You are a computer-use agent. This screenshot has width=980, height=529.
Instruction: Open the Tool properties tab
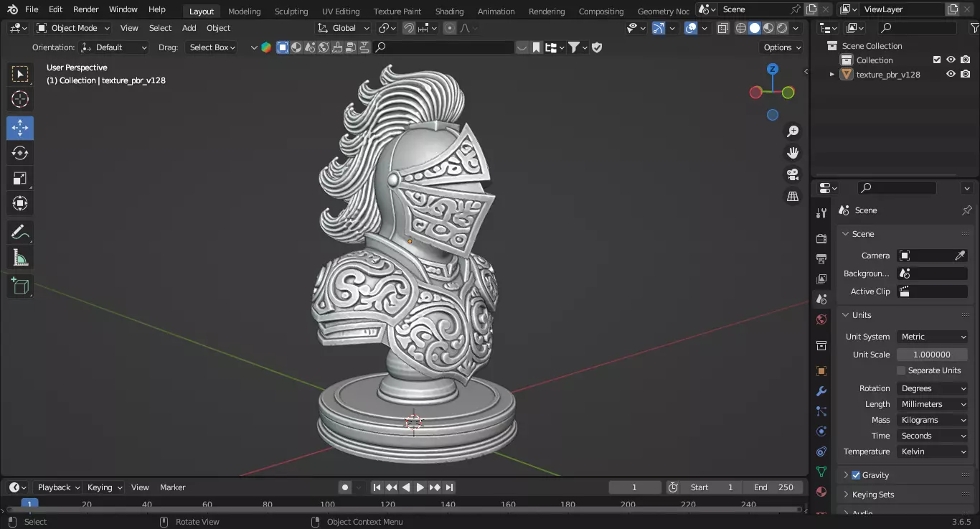tap(821, 213)
